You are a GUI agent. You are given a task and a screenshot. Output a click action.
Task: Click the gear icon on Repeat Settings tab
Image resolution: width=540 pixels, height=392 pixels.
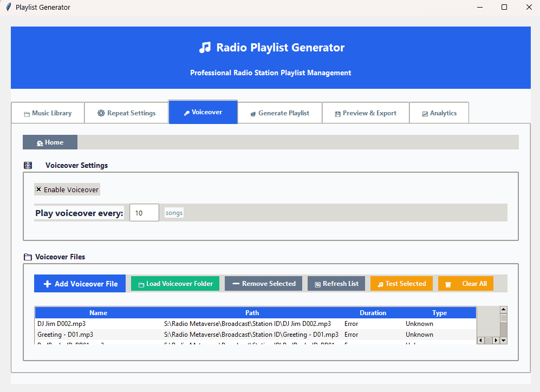pos(101,113)
